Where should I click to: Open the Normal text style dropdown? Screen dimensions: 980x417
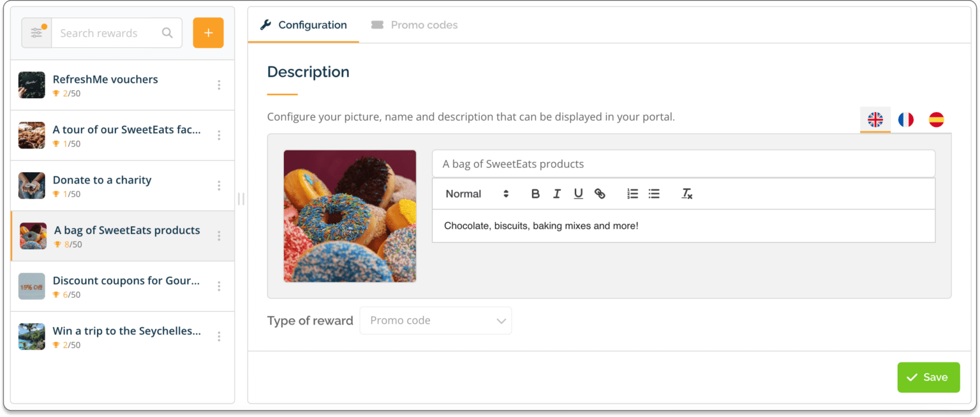(x=477, y=194)
